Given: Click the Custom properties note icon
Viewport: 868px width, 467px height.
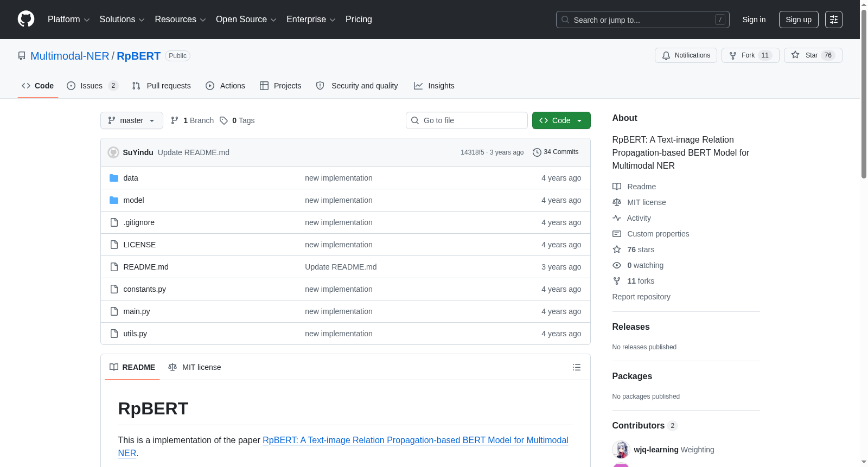Looking at the screenshot, I should click(x=617, y=234).
